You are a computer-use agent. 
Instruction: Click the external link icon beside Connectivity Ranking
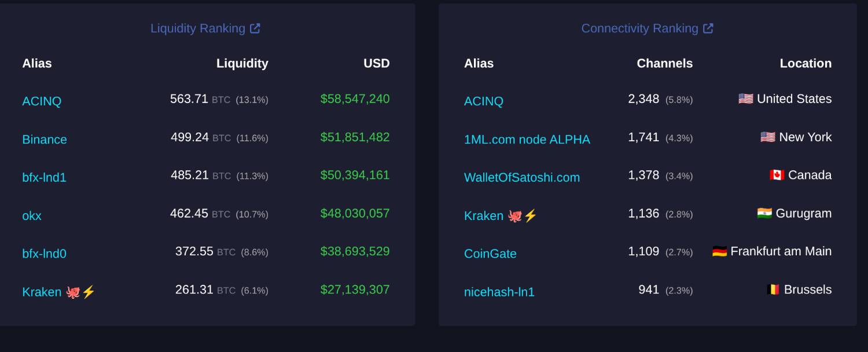pyautogui.click(x=708, y=28)
